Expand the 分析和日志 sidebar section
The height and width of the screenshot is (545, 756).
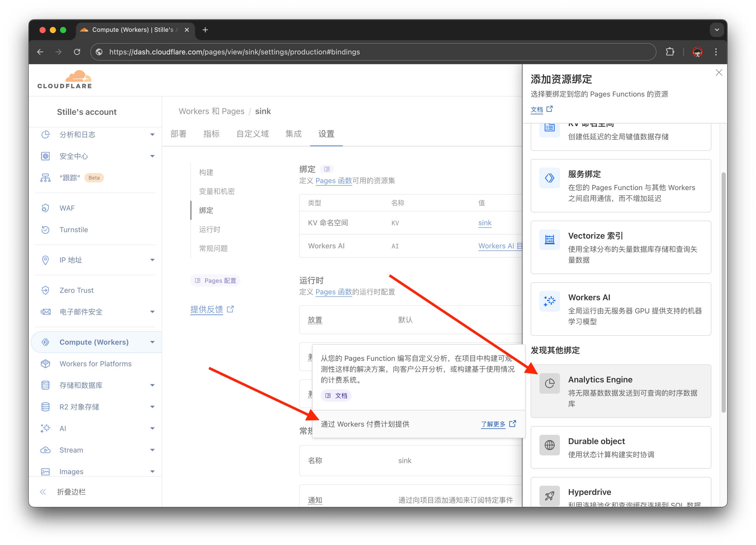[152, 135]
